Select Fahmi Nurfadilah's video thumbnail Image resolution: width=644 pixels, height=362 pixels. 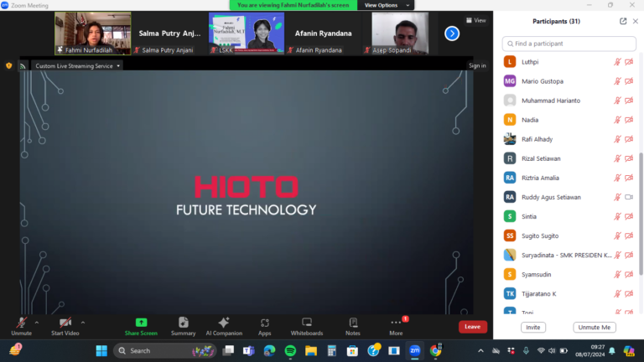click(93, 34)
